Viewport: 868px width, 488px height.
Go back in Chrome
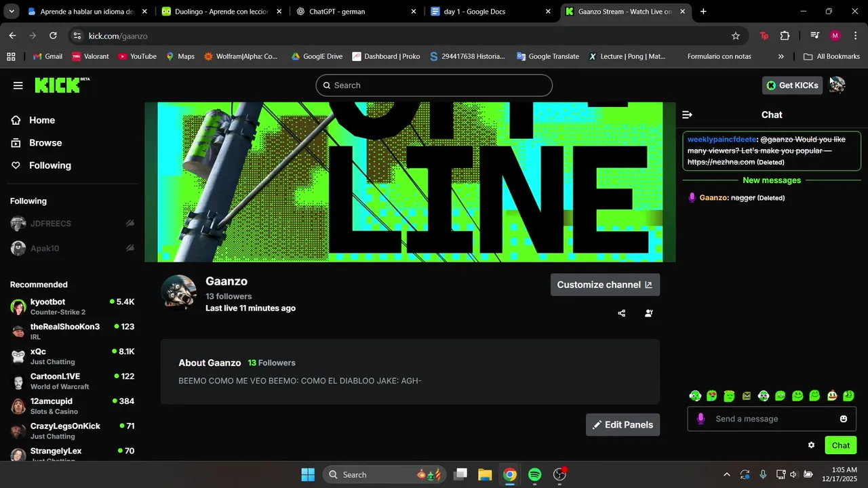coord(13,35)
